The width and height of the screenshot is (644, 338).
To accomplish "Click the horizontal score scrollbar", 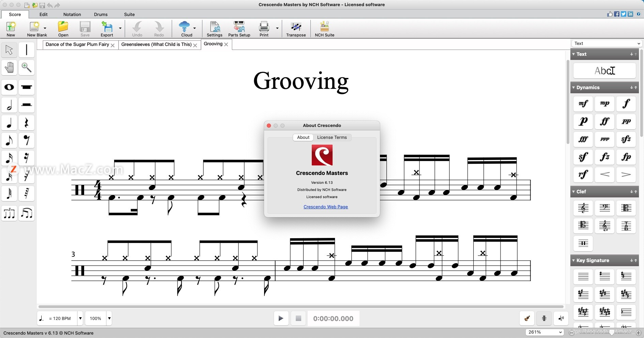I will click(301, 307).
